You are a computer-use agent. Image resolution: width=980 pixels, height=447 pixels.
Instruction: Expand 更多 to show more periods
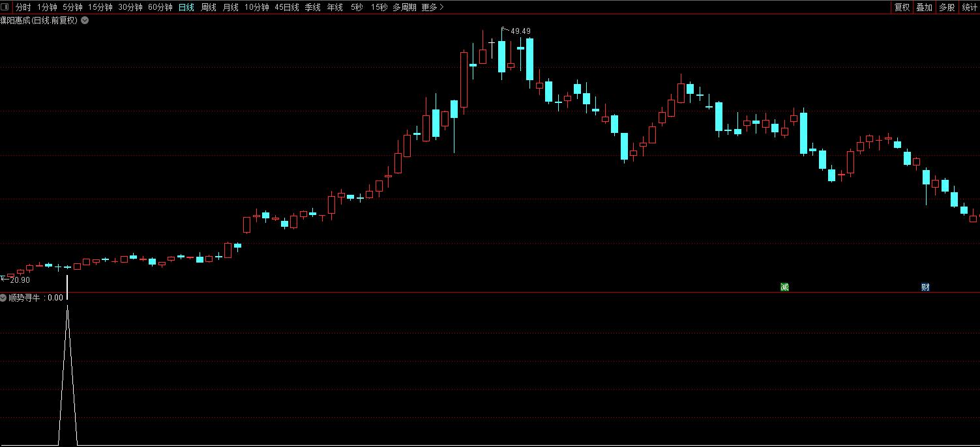(432, 7)
